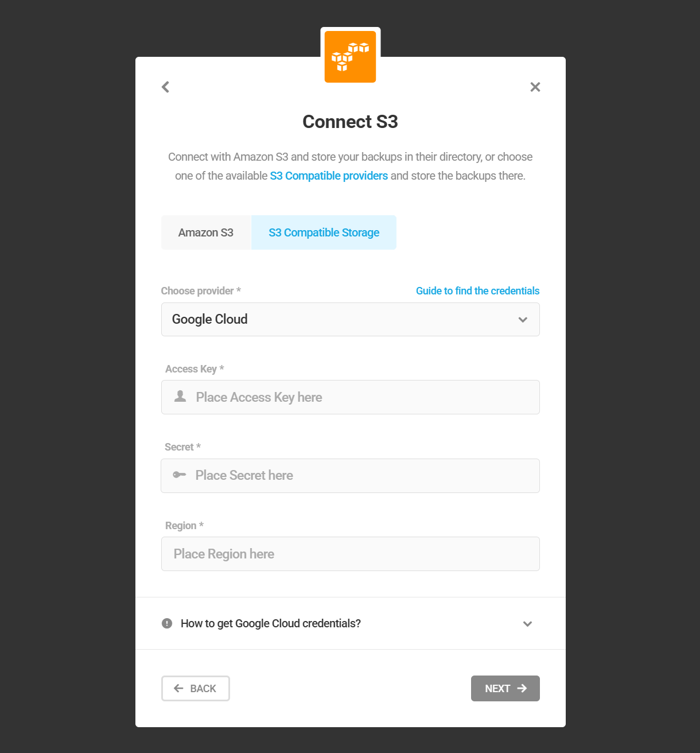Click the arrow icon inside NEXT button
This screenshot has width=700, height=753.
coord(522,688)
